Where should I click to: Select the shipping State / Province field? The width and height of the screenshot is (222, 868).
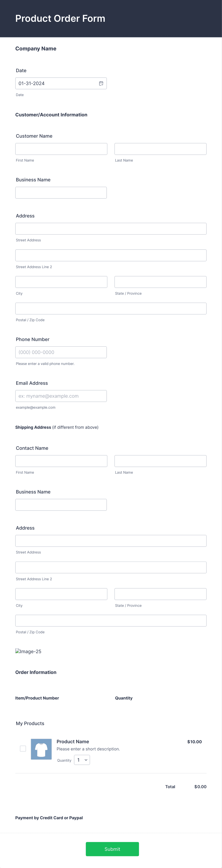tap(160, 594)
